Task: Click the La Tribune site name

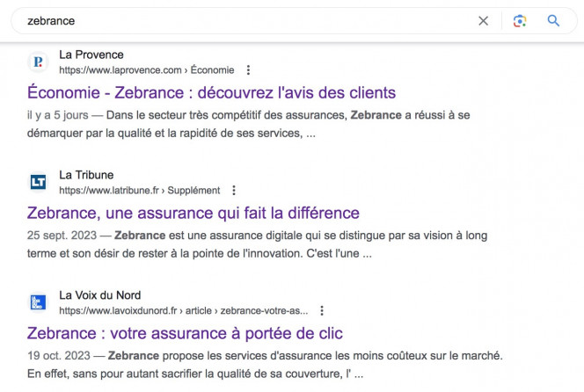Action: (86, 175)
